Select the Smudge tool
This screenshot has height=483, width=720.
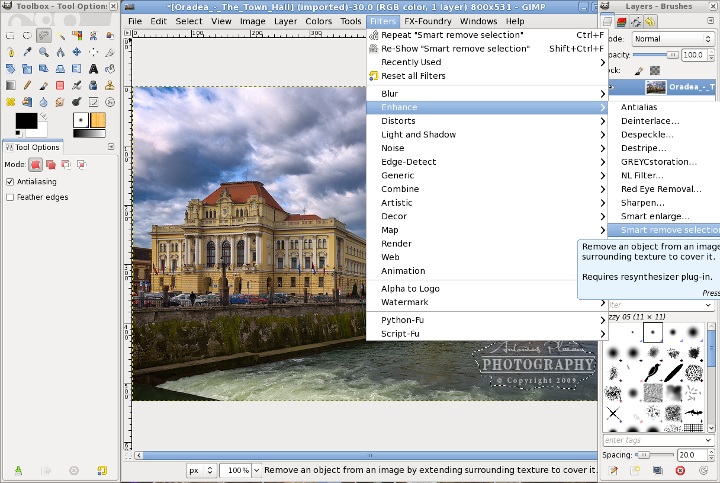(x=60, y=102)
